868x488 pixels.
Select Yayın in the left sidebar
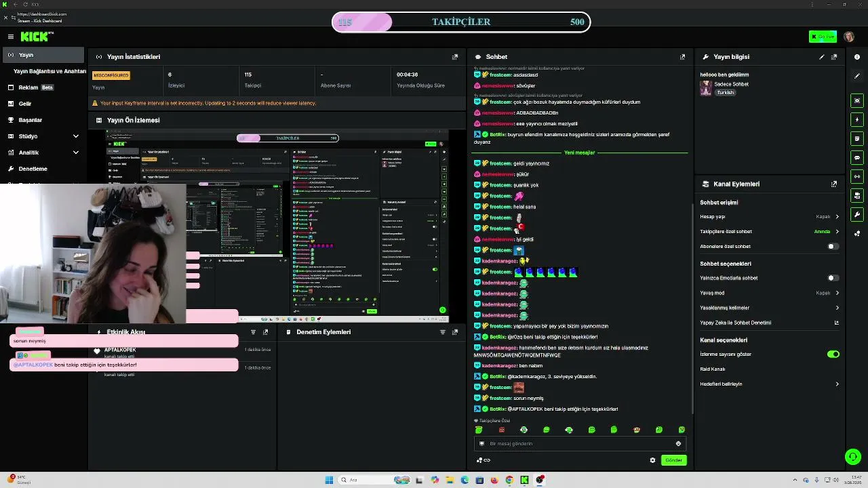pyautogui.click(x=43, y=55)
